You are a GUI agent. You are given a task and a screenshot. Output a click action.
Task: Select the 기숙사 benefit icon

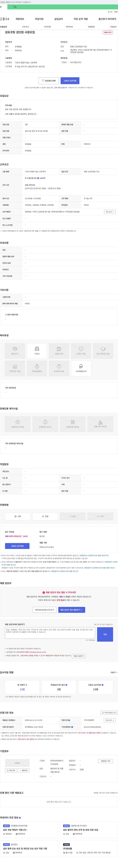click(x=37, y=351)
